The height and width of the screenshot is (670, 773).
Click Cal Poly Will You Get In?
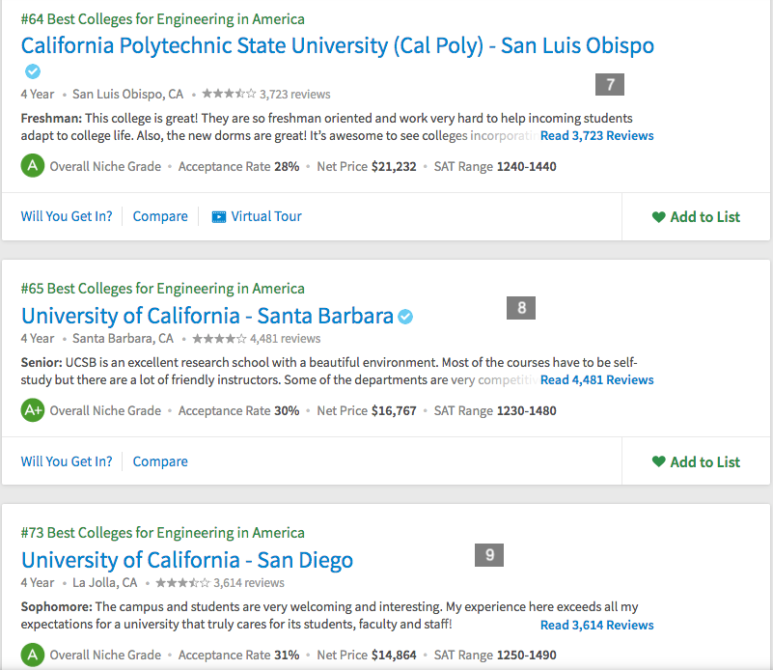(x=67, y=216)
